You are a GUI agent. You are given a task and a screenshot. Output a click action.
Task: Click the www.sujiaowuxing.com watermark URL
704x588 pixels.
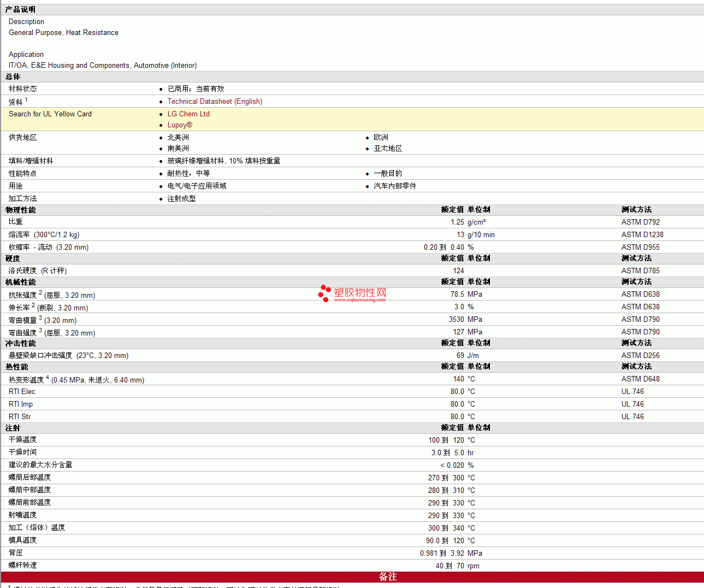[359, 300]
